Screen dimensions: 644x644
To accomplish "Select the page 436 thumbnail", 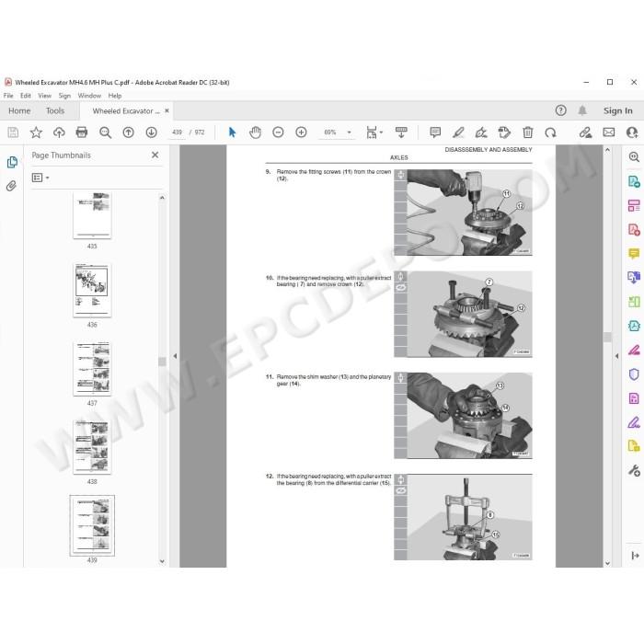I will [x=92, y=290].
